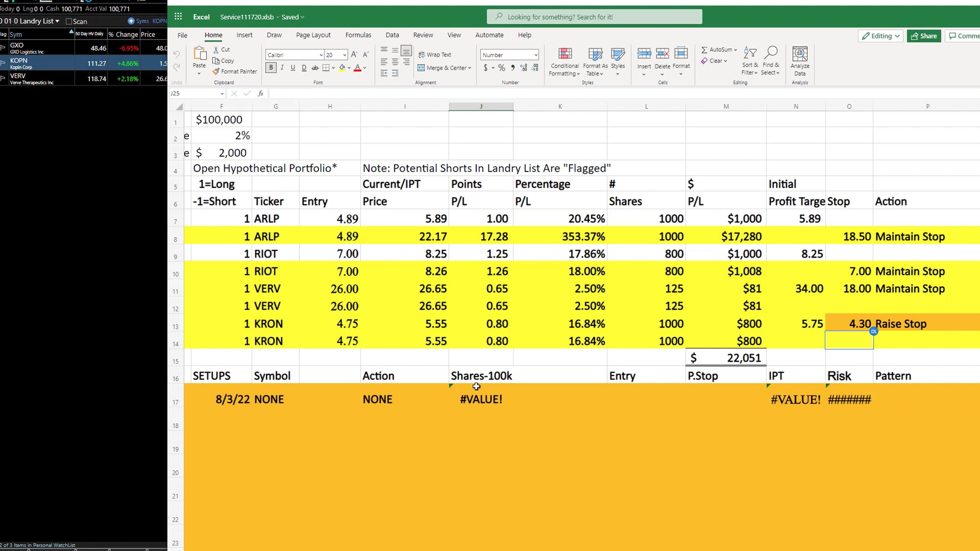980x551 pixels.
Task: Apply percent style to the cell
Action: tap(501, 68)
